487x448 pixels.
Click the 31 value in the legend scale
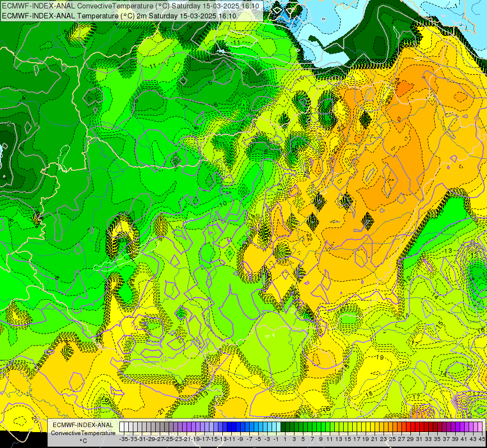(x=419, y=439)
